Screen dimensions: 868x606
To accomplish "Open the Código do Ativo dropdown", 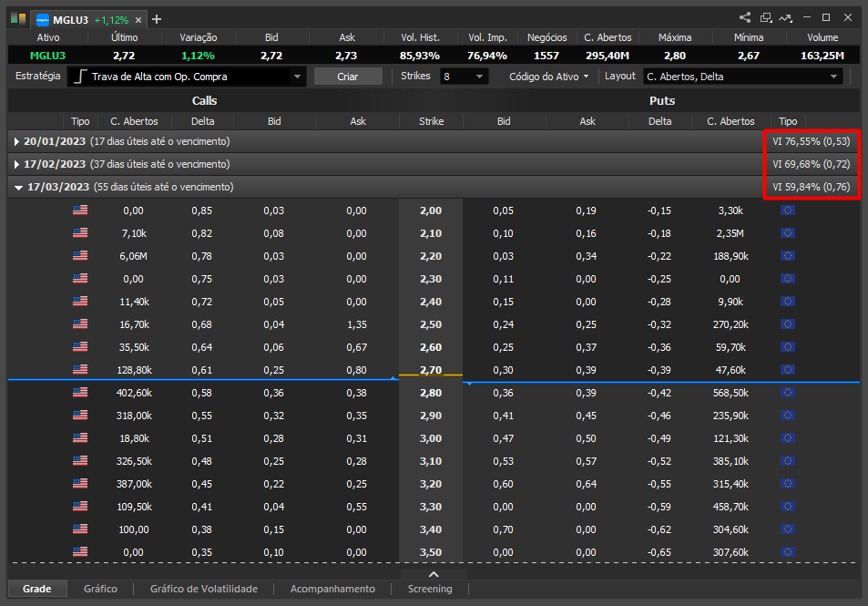I will tap(548, 77).
